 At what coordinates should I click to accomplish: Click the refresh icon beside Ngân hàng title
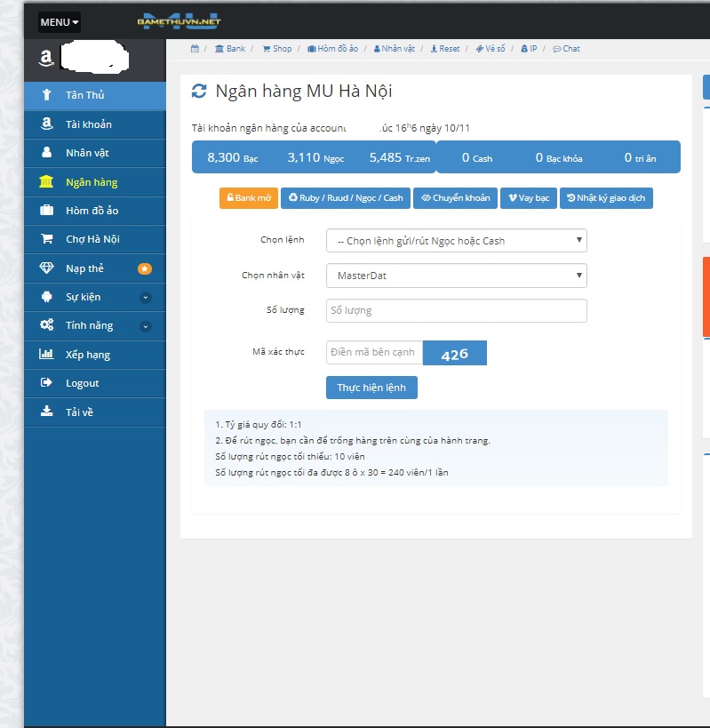pyautogui.click(x=199, y=91)
